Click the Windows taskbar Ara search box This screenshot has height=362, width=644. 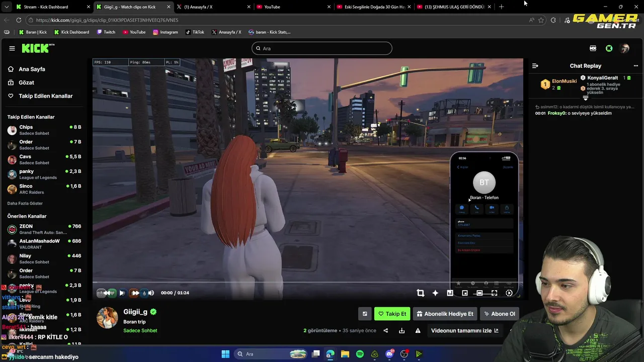click(271, 354)
